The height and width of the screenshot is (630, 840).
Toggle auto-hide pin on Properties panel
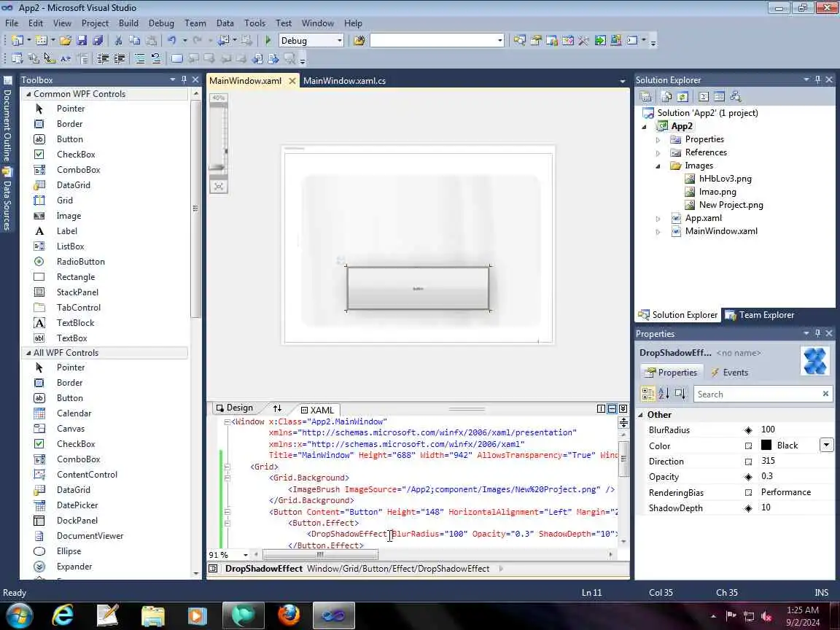point(817,333)
